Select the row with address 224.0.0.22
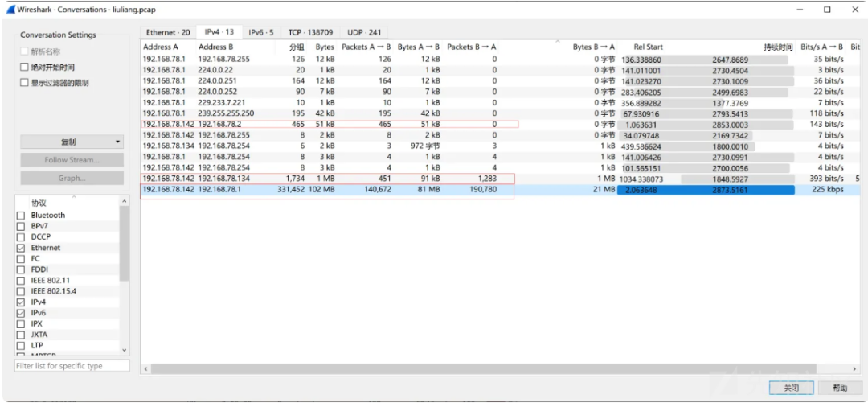Screen dimensions: 868x403 pyautogui.click(x=500, y=71)
